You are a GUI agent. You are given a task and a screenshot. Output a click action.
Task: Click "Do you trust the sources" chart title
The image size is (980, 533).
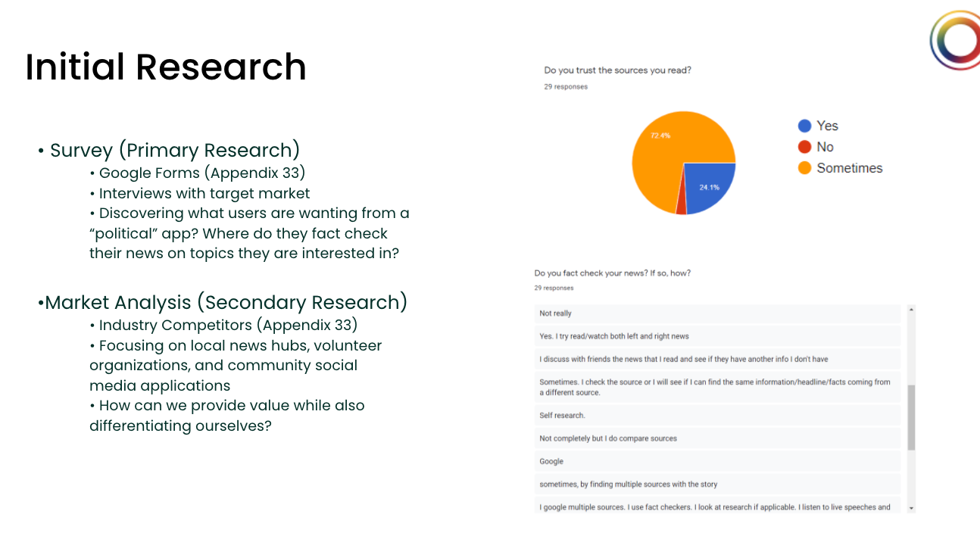[x=617, y=70]
